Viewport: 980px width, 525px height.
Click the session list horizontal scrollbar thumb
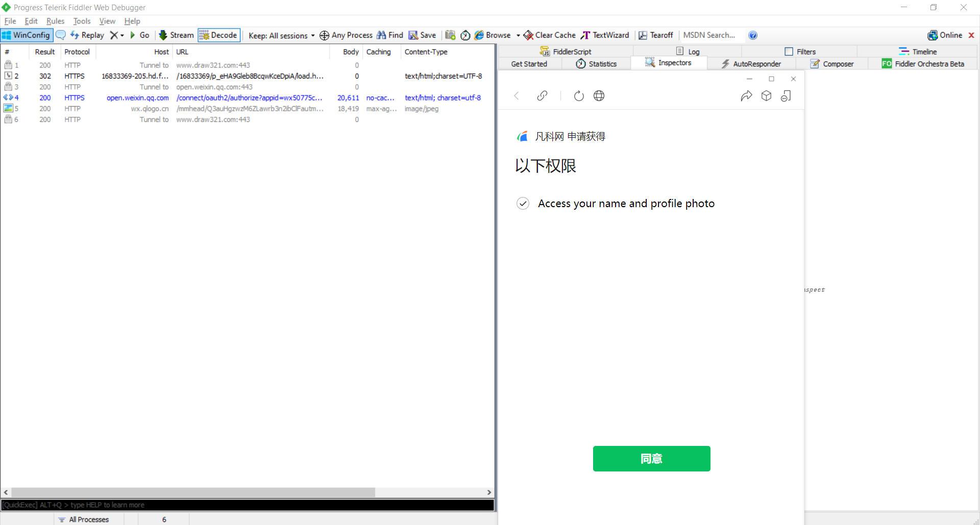[x=193, y=492]
